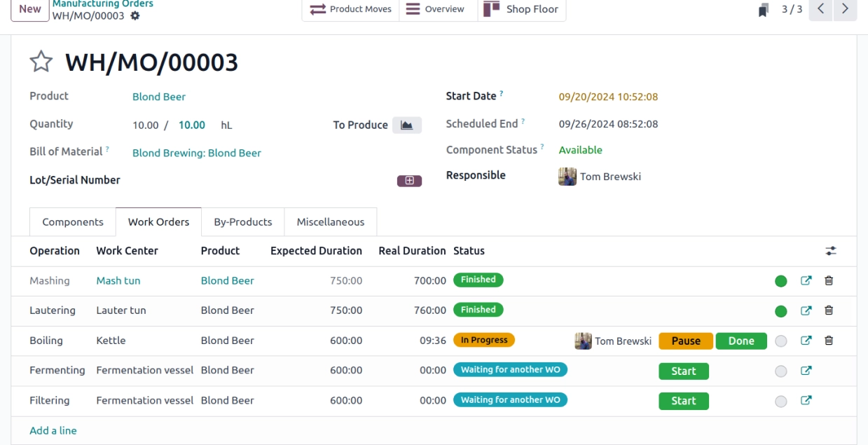This screenshot has width=868, height=445.
Task: Open the gear actions menu next to WH/MO/00003
Action: pos(135,15)
